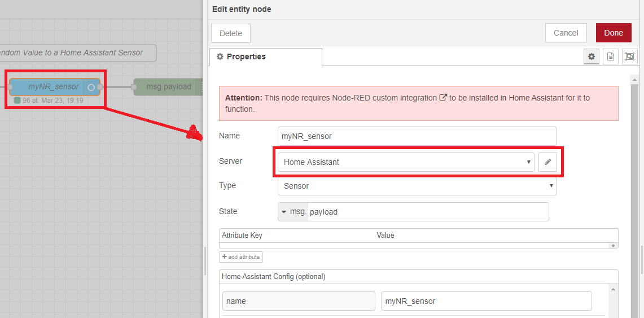Image resolution: width=644 pixels, height=318 pixels.
Task: Select the myNR_sensor node on canvas
Action: click(x=54, y=86)
